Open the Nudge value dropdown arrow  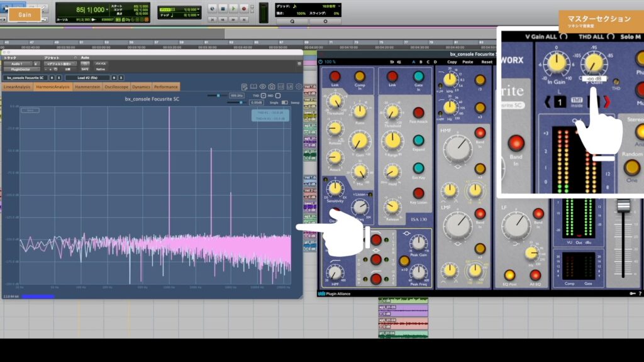tap(199, 15)
